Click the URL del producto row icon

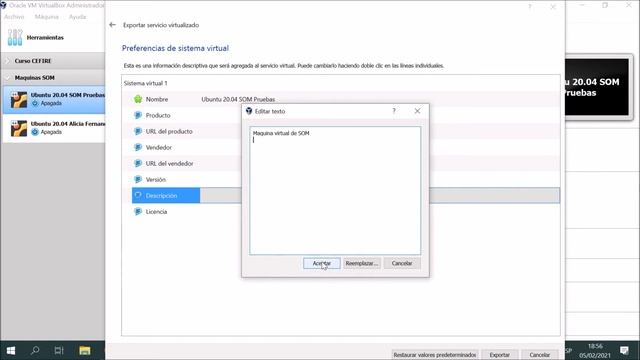click(x=138, y=131)
